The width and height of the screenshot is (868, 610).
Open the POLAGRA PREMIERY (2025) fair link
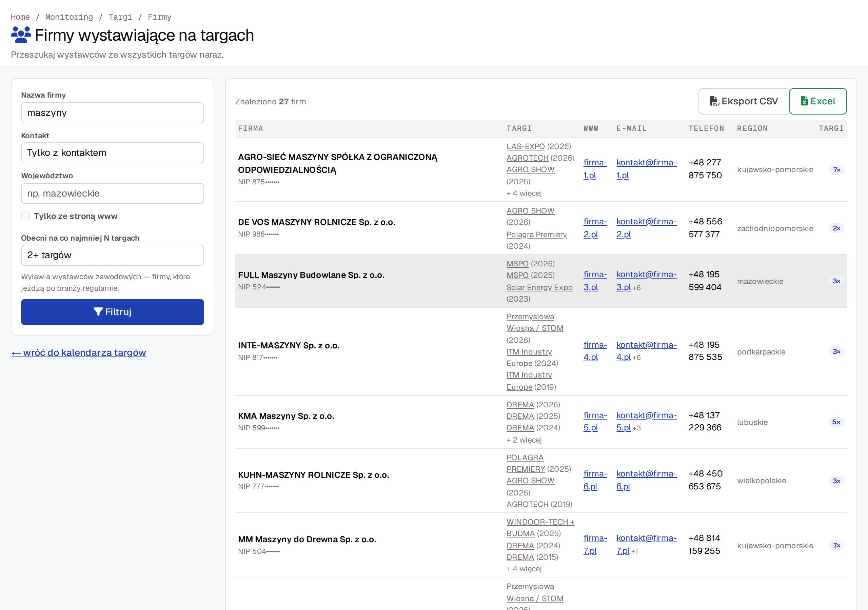point(526,463)
